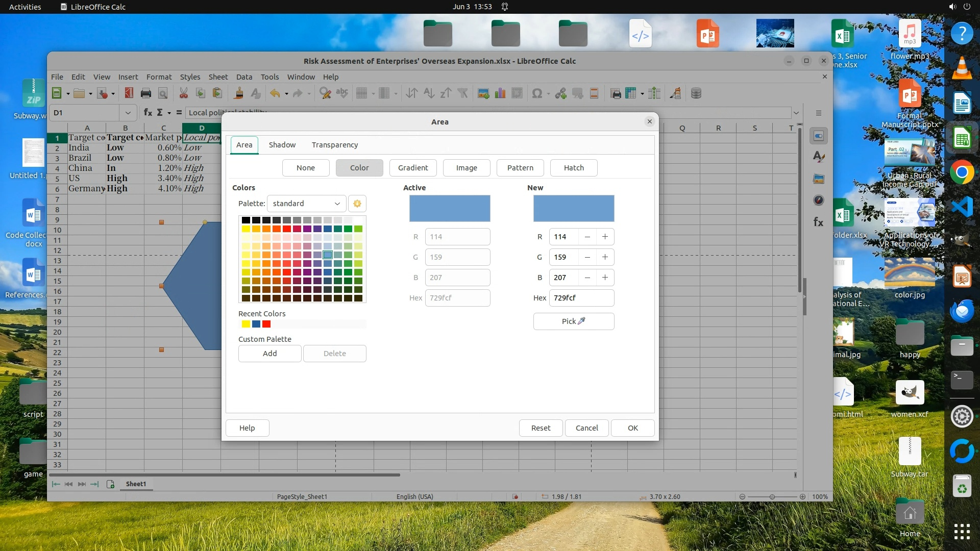Screen dimensions: 980x551
Task: Open the sidebar Navigator compass icon
Action: pyautogui.click(x=818, y=201)
